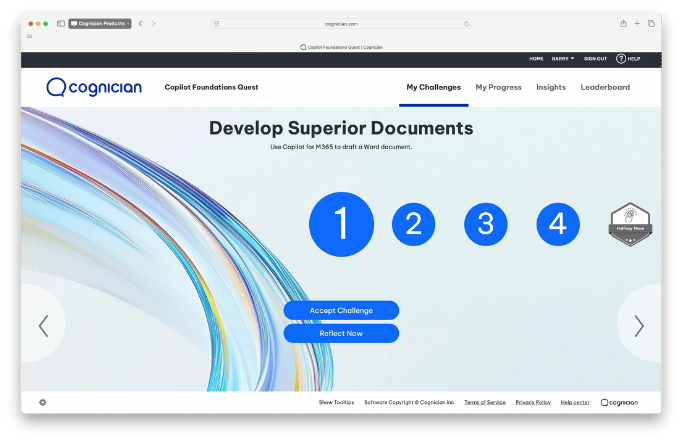The image size is (682, 441).
Task: Click the Safari share icon
Action: (624, 23)
